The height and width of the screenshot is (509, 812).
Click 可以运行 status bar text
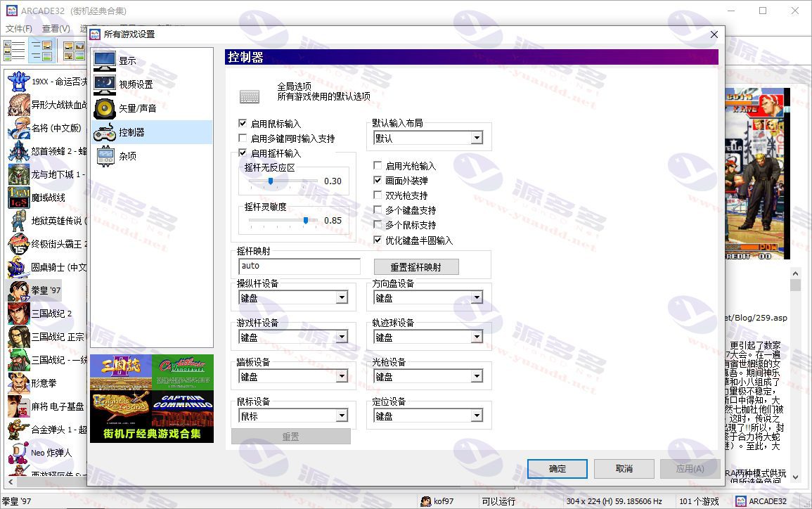pos(498,501)
